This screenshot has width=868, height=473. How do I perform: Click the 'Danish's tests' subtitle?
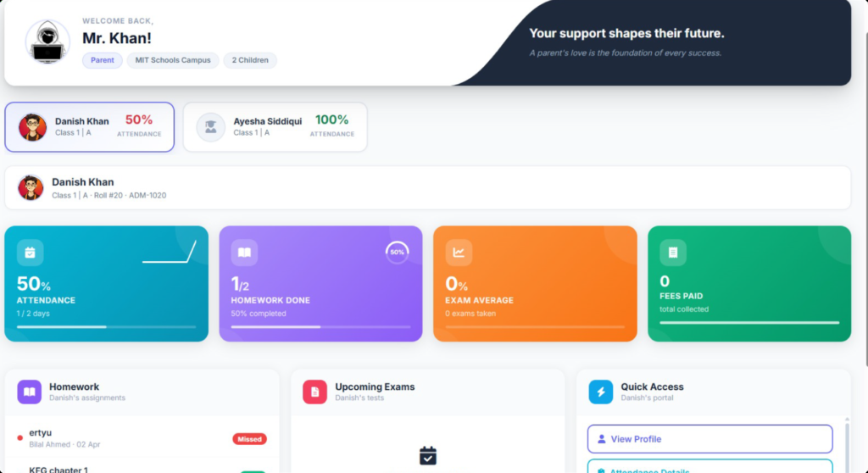coord(359,398)
